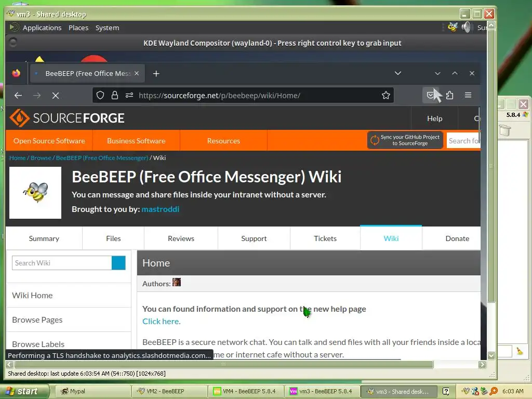Image resolution: width=532 pixels, height=399 pixels.
Task: Stop loading the page with the X button
Action: click(x=56, y=96)
